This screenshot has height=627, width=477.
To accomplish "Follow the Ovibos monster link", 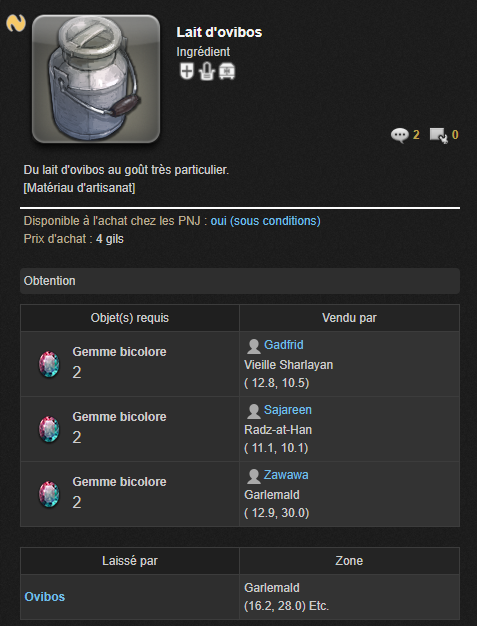I will (x=45, y=597).
